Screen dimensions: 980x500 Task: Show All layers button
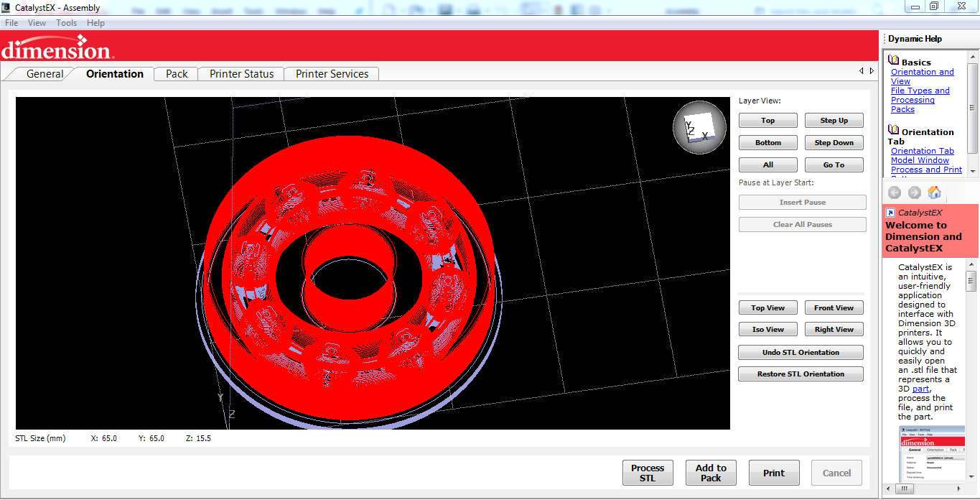[768, 165]
